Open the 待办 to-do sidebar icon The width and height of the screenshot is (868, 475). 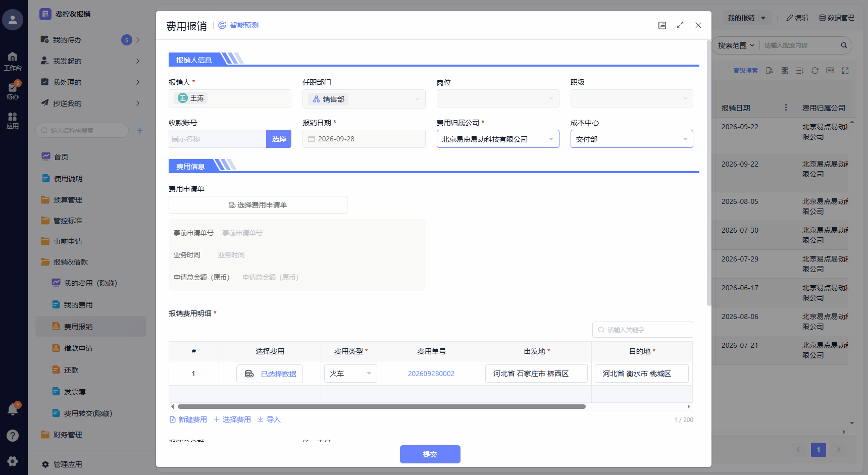[x=13, y=90]
